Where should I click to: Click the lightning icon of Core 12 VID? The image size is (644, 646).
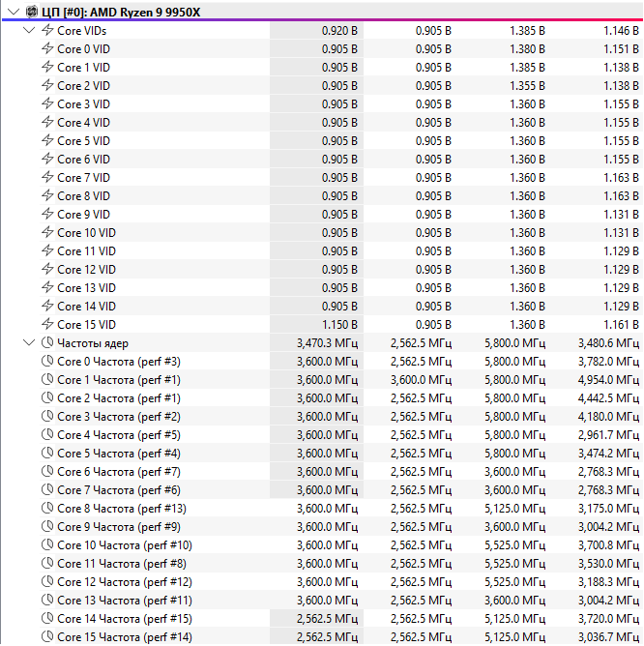click(47, 269)
